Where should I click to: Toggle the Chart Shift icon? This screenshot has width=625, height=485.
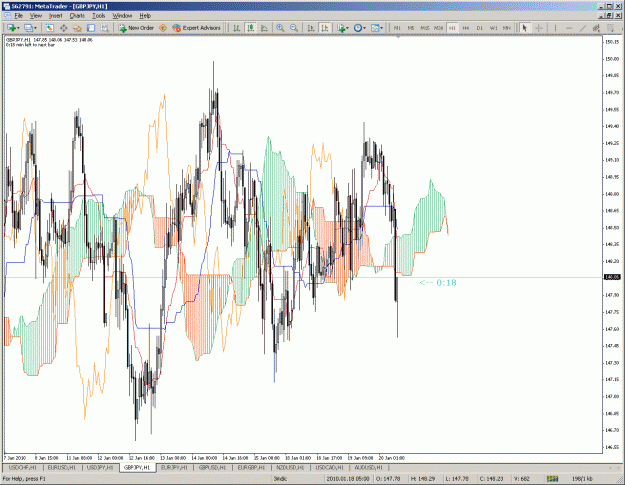(325, 28)
